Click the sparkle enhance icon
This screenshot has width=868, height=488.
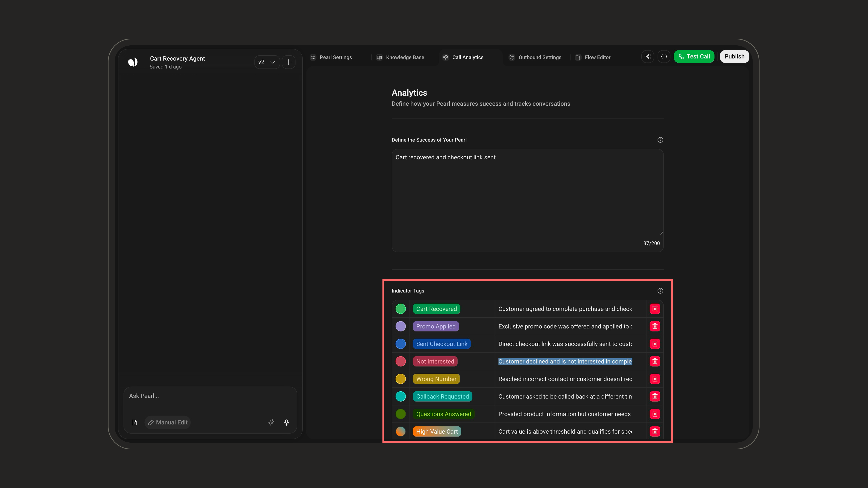point(271,422)
